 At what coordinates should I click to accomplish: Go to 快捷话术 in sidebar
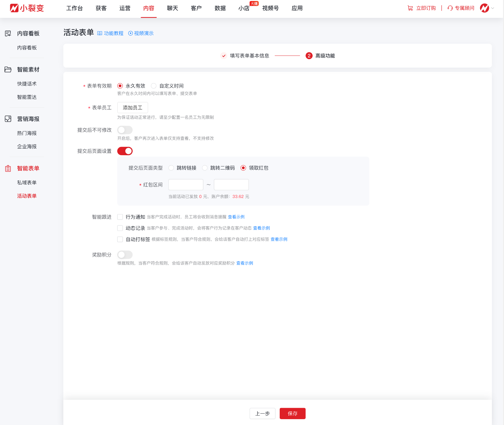(27, 84)
